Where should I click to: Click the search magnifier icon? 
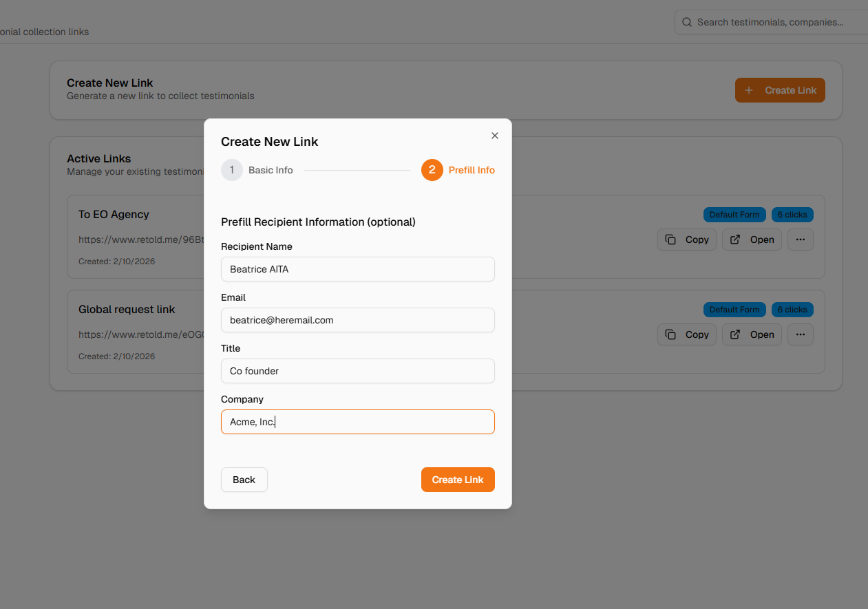[x=686, y=22]
